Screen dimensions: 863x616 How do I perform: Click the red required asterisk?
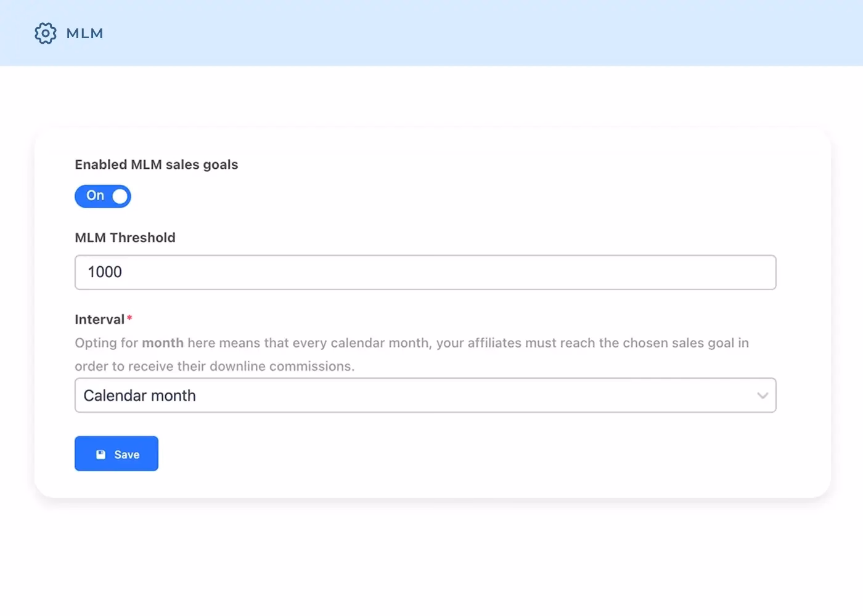coord(129,318)
